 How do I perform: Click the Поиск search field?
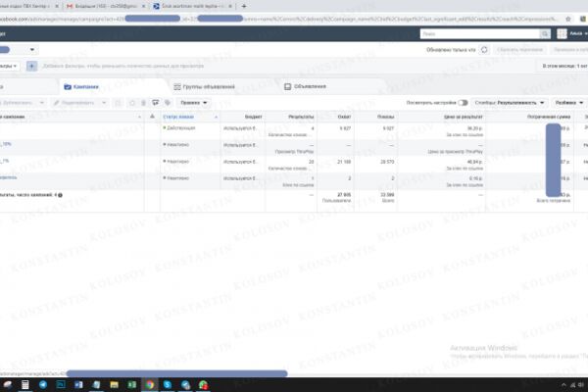coord(479,33)
